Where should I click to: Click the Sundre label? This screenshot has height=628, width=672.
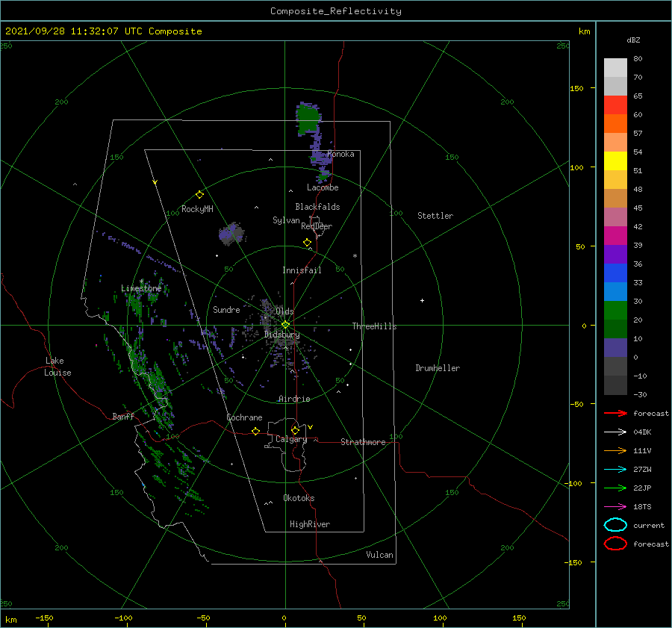[x=226, y=309]
